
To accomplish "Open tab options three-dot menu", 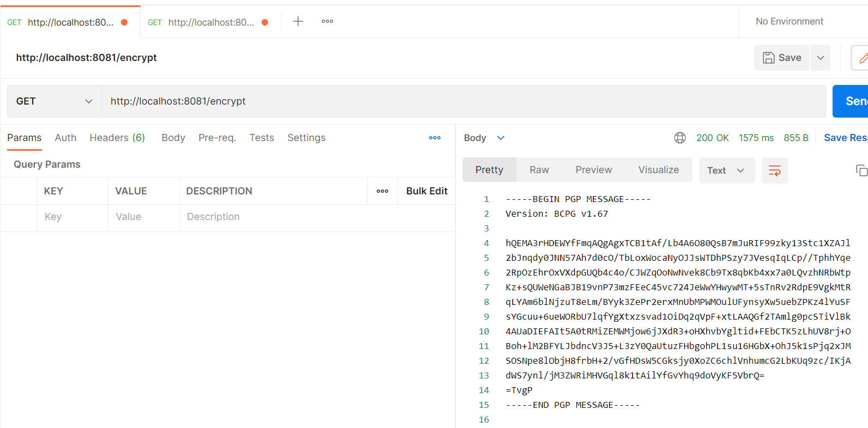I will pyautogui.click(x=327, y=22).
